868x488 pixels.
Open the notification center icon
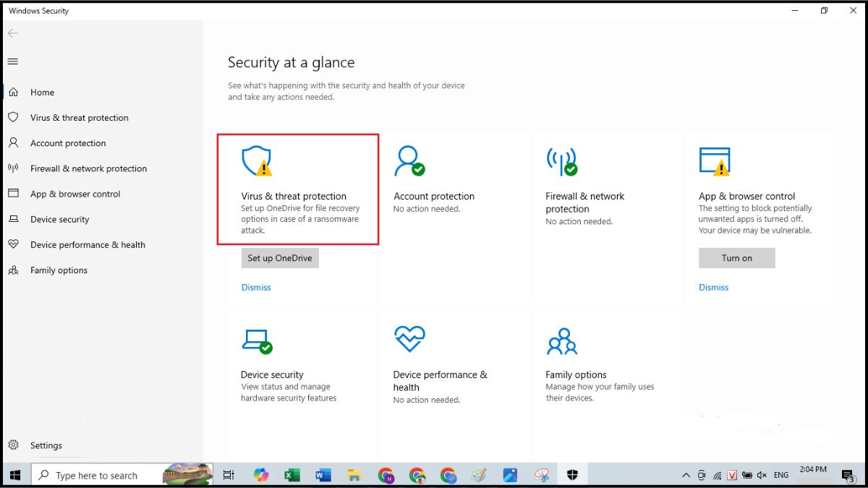(848, 475)
